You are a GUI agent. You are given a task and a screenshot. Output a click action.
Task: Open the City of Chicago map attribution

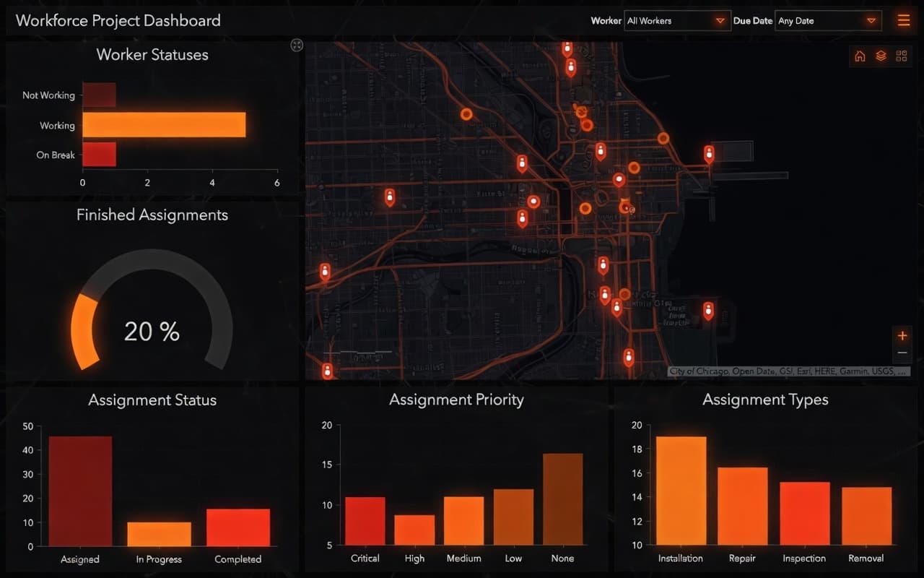[788, 371]
